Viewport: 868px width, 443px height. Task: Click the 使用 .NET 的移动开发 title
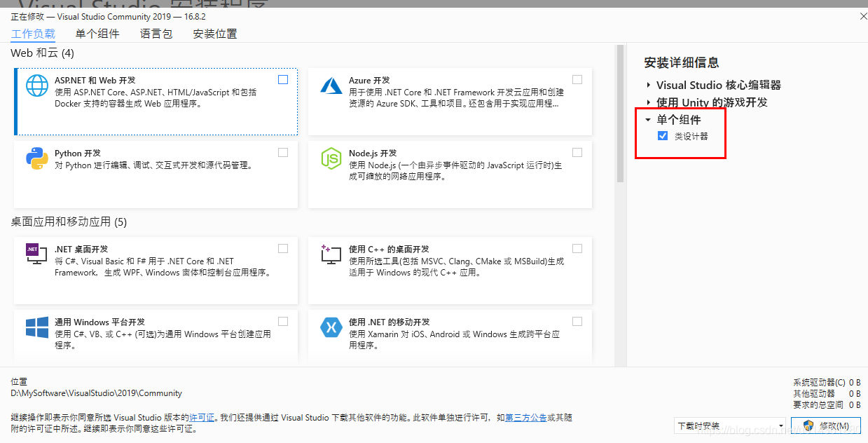point(390,322)
